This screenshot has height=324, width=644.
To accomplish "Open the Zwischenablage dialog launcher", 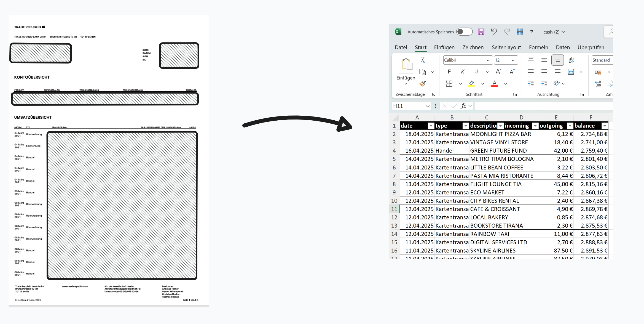I will pyautogui.click(x=434, y=94).
